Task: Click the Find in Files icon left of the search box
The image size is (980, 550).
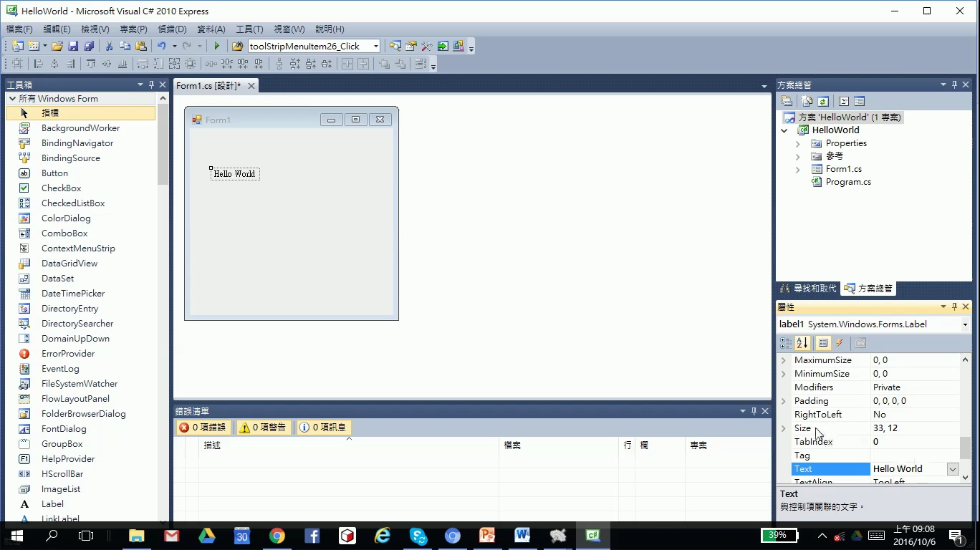Action: click(x=238, y=46)
